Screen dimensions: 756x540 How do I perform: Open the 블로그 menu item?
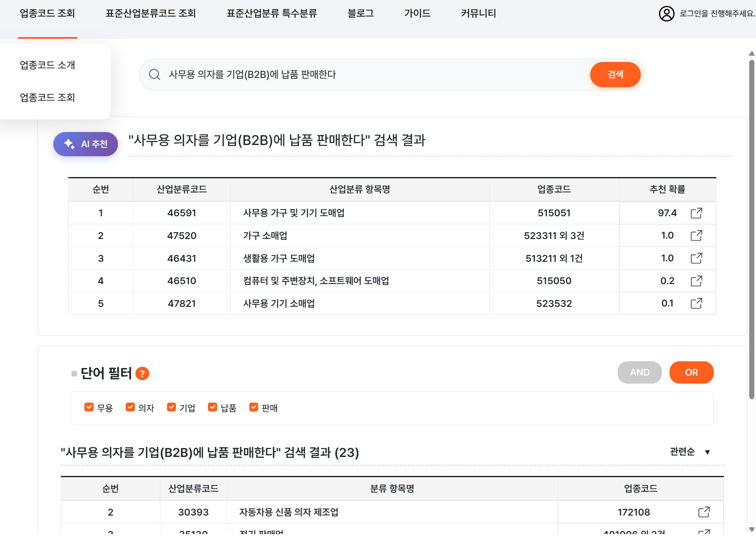click(x=360, y=13)
